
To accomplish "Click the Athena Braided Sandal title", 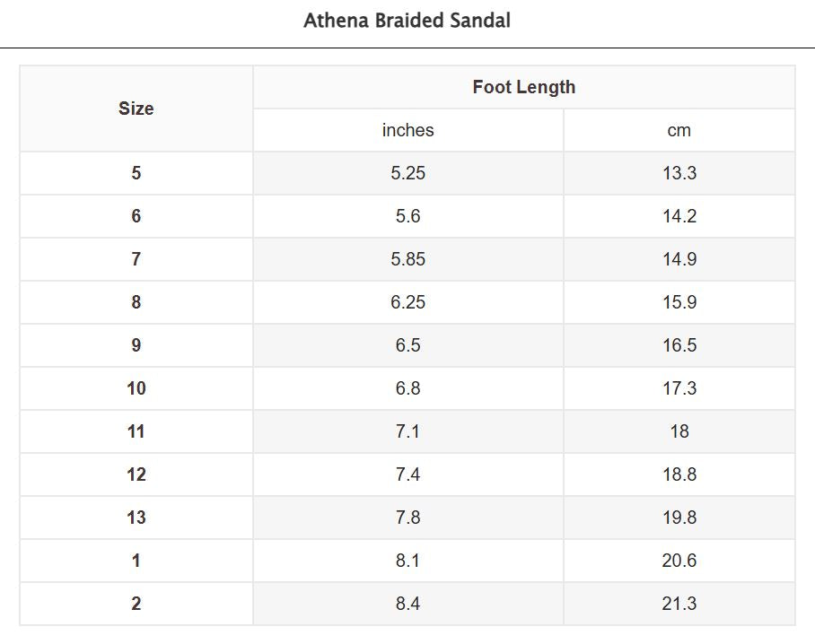I will [x=407, y=21].
